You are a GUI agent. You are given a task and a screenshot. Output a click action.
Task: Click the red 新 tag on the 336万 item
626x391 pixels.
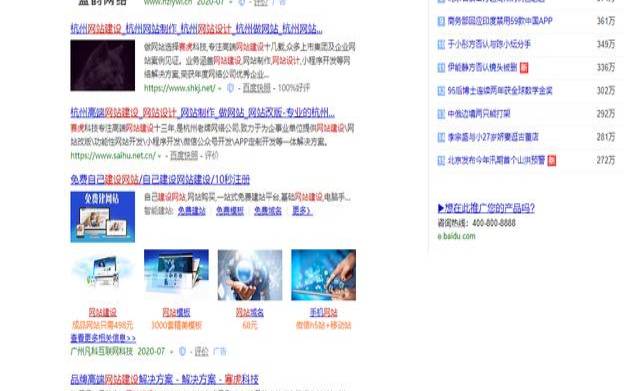click(524, 68)
